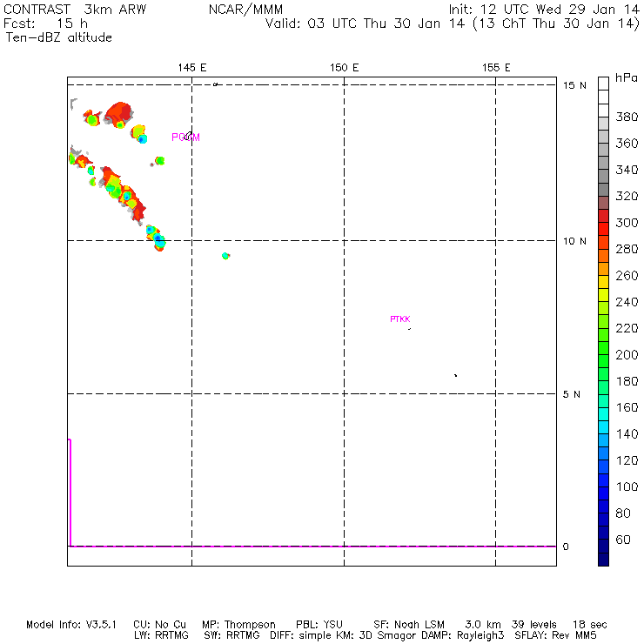Click the '0' equator latitude label

tap(566, 547)
